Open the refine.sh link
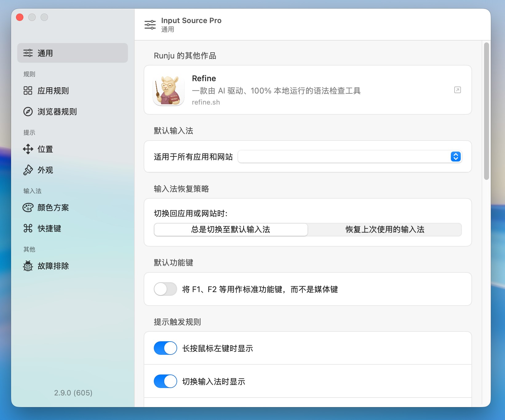 point(206,102)
